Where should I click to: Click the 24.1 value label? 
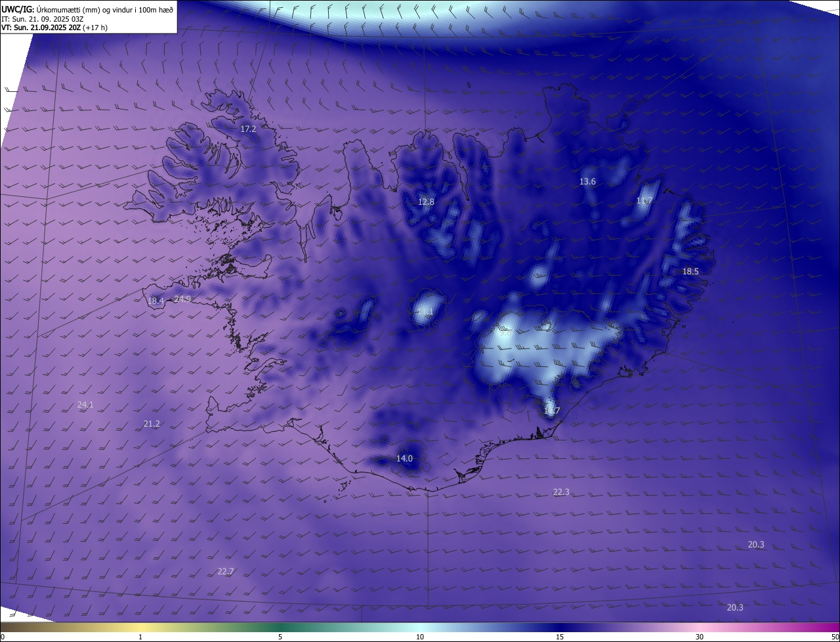tap(85, 405)
